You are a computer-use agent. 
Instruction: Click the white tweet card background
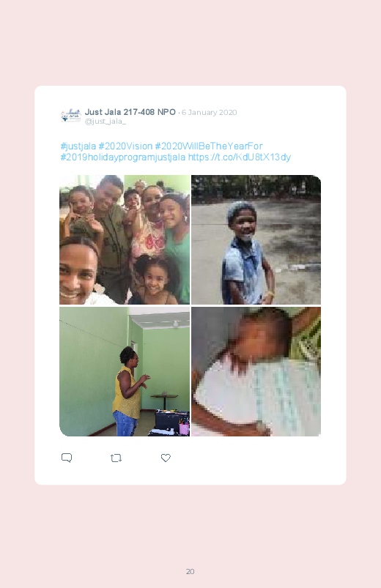(190, 285)
